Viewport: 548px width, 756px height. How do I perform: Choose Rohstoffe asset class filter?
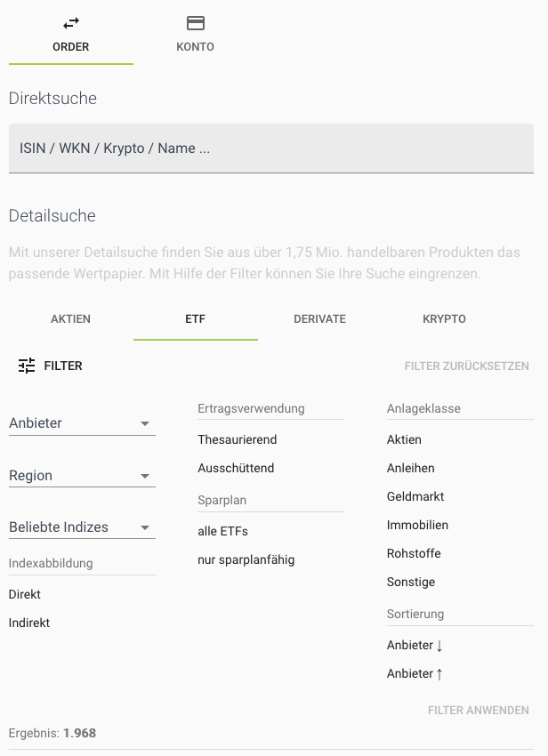(x=414, y=554)
